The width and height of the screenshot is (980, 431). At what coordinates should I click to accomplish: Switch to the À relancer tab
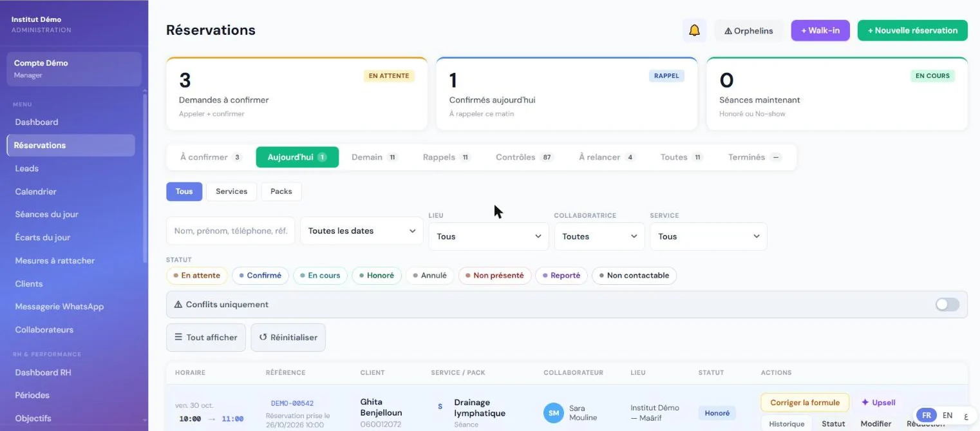pos(607,157)
